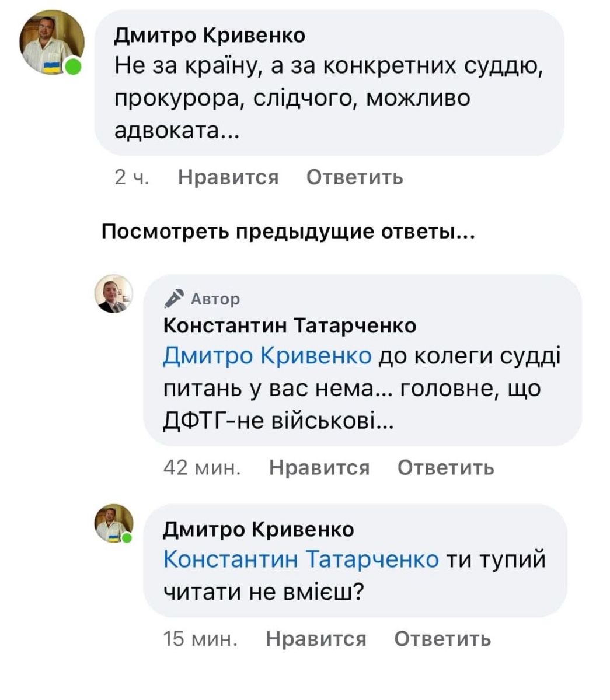610x700 pixels.
Task: Like the reply posted 42 мин. ago
Action: [x=319, y=467]
